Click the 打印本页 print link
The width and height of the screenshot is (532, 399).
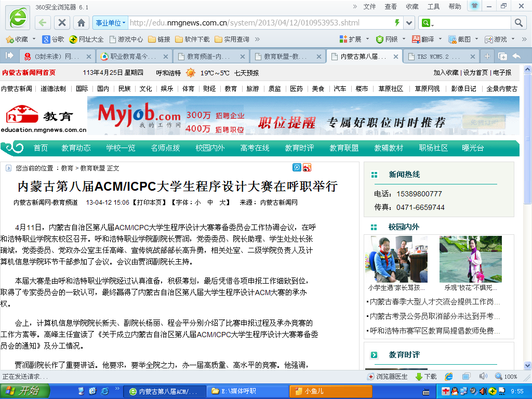149,202
